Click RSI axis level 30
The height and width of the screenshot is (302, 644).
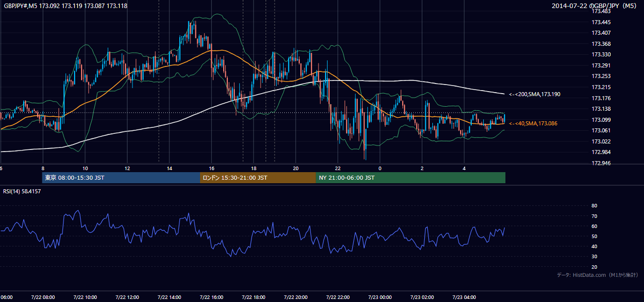coord(594,257)
